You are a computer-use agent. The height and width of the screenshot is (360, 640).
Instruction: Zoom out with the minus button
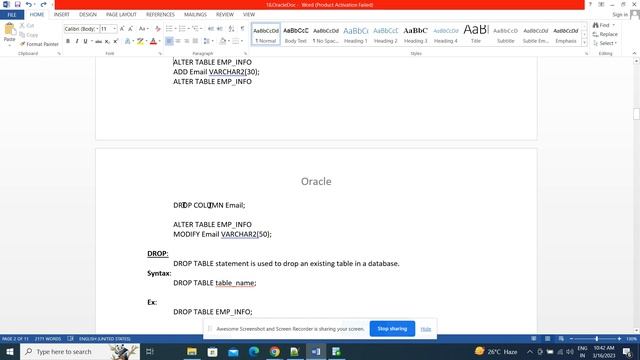[571, 339]
